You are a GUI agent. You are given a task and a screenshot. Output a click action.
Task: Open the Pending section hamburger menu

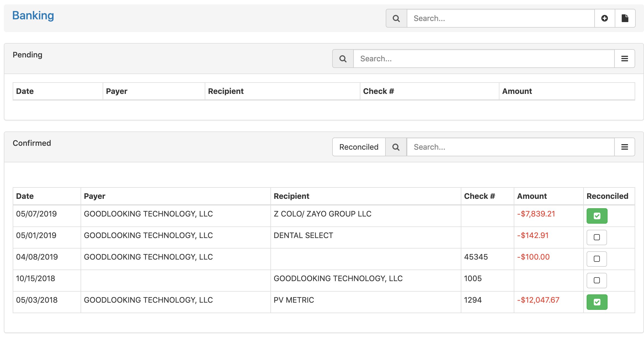[624, 59]
